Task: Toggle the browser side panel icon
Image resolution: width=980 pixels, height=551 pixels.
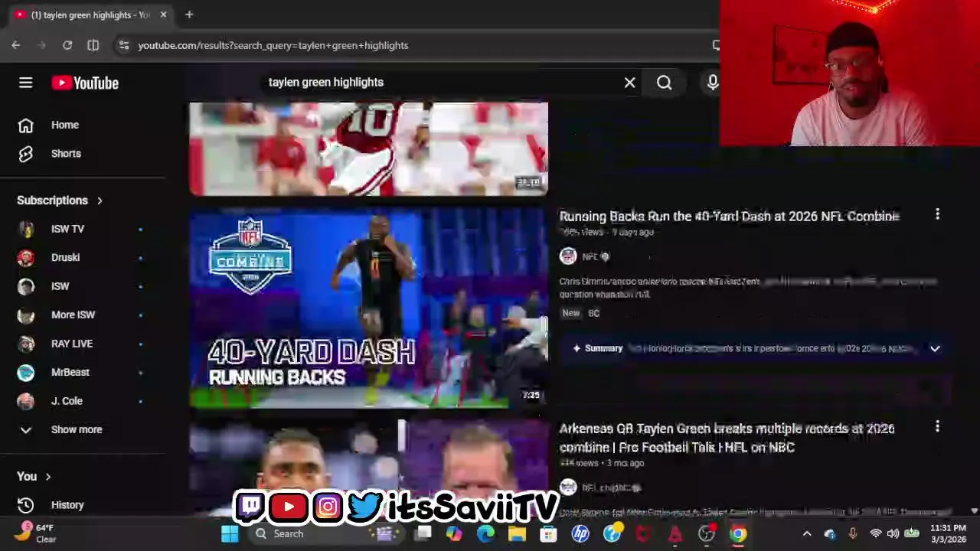Action: [x=93, y=45]
